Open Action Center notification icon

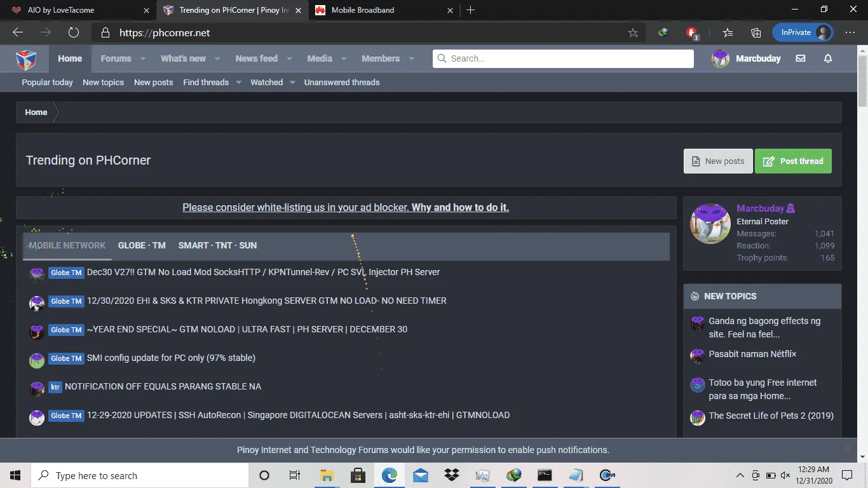(x=846, y=475)
